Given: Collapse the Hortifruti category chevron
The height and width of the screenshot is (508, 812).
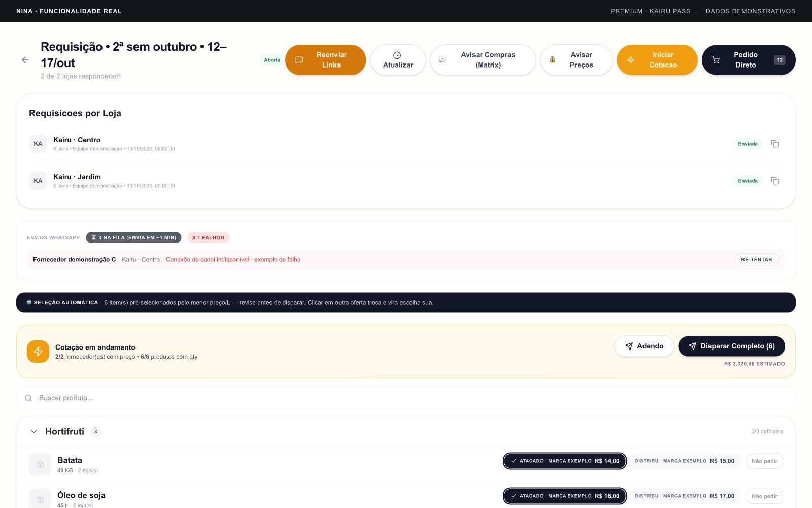Looking at the screenshot, I should point(34,431).
